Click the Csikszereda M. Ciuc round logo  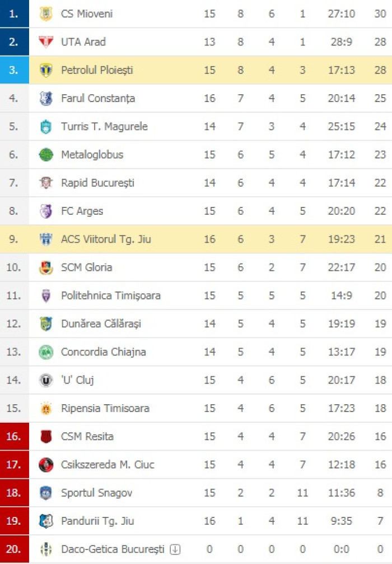point(45,465)
